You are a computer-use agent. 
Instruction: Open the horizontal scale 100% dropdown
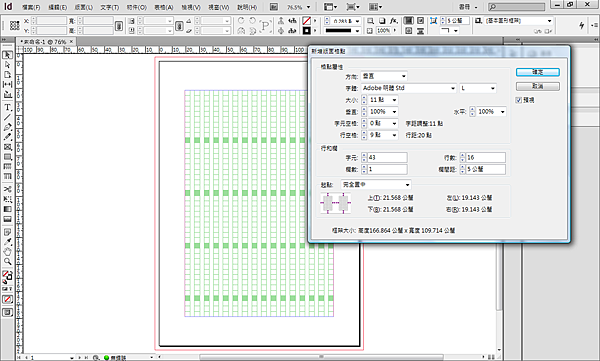tap(491, 112)
